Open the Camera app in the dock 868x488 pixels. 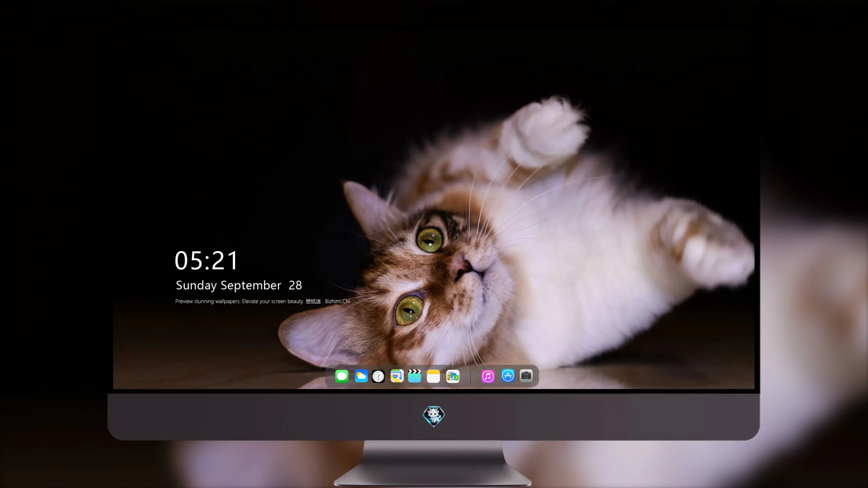pyautogui.click(x=526, y=375)
